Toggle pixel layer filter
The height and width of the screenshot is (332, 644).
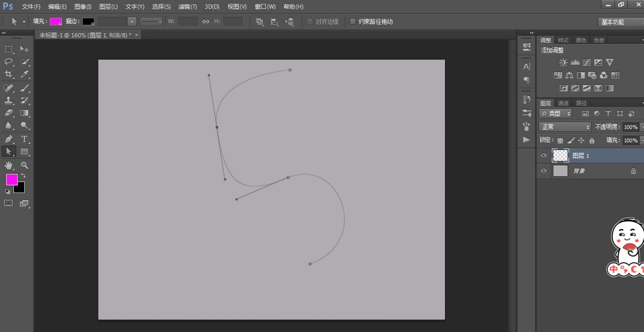[x=585, y=113]
